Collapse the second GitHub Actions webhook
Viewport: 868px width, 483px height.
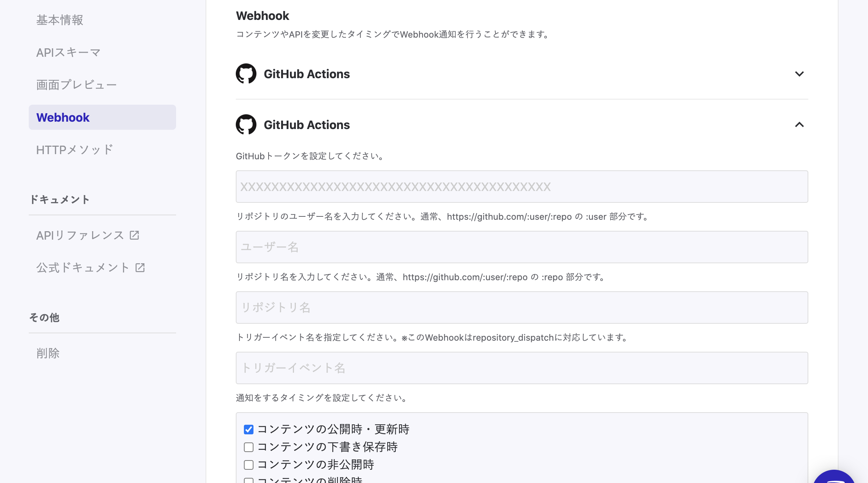point(799,125)
